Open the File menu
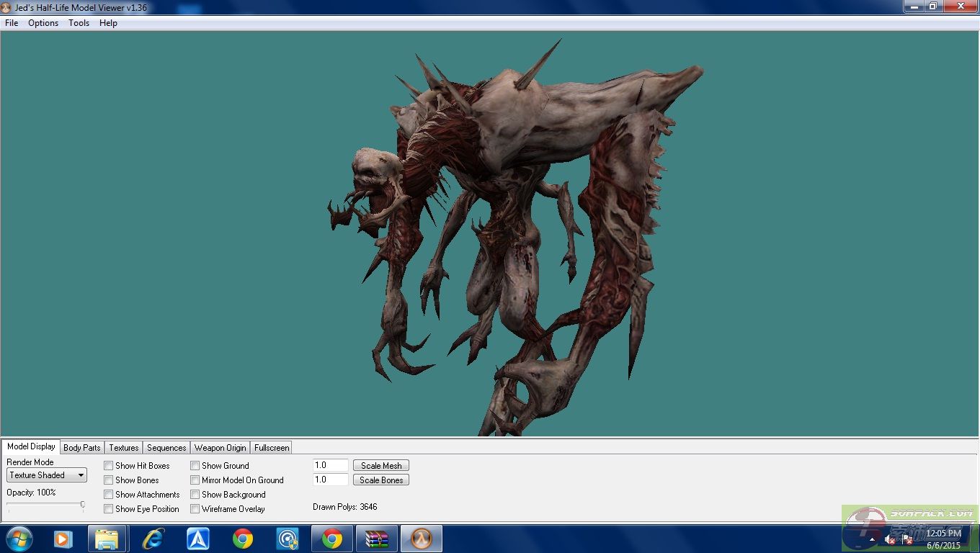 pos(12,23)
